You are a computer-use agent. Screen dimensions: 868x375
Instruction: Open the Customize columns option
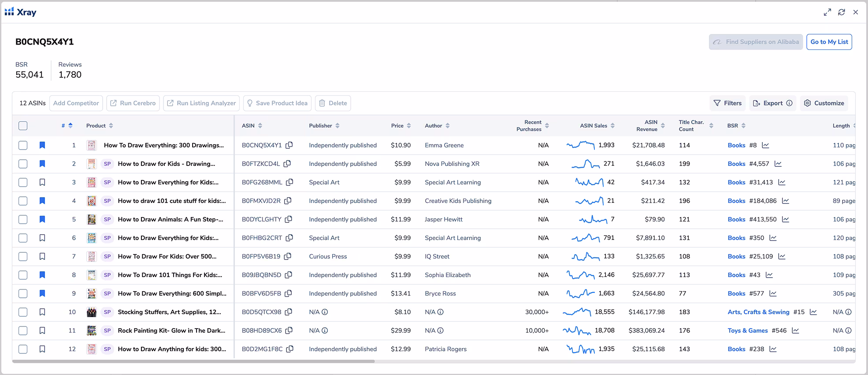pos(824,103)
